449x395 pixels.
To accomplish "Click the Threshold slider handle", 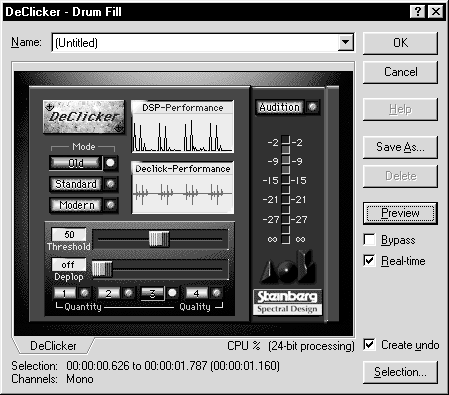I will coord(159,239).
